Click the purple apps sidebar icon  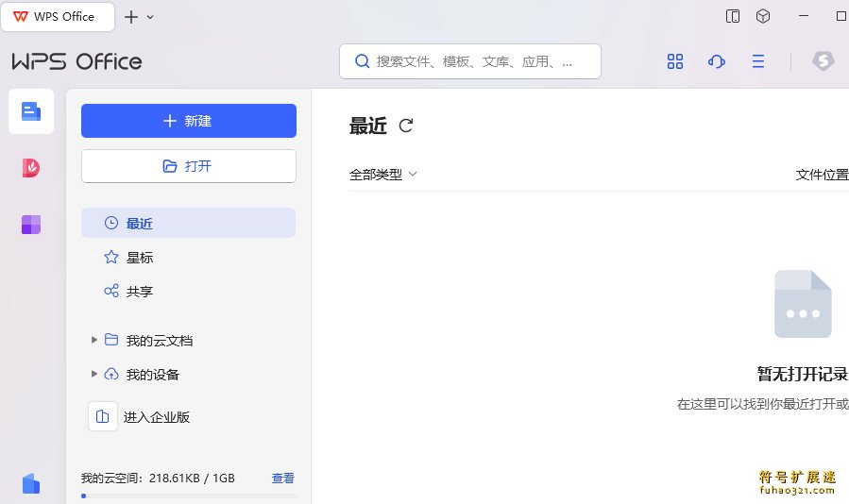pos(31,225)
